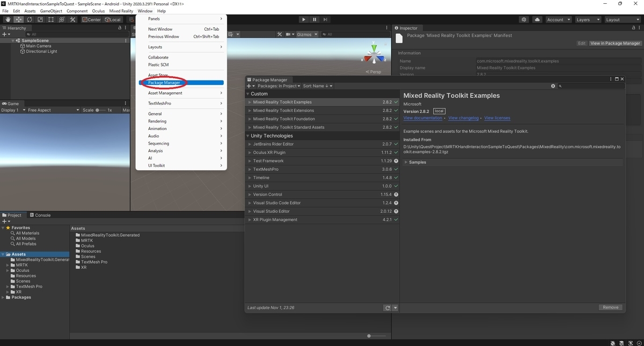Click the Step frame button
Screen dimensions: 644x346
point(325,19)
